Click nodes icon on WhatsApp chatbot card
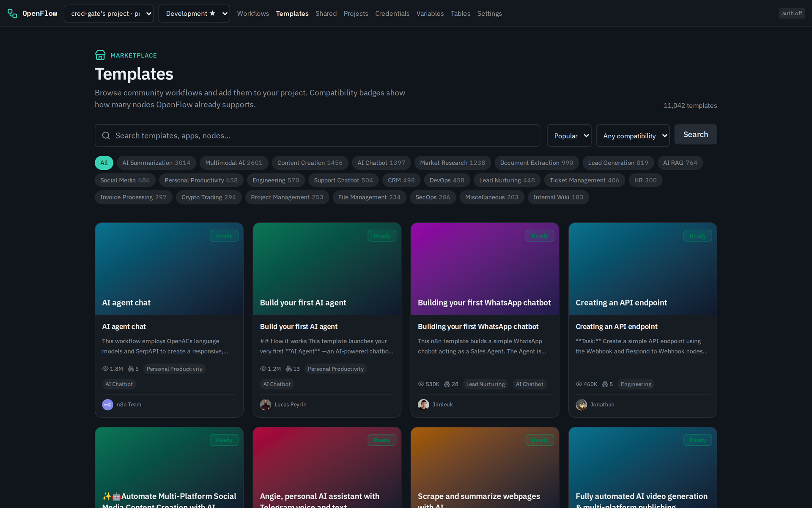 447,384
